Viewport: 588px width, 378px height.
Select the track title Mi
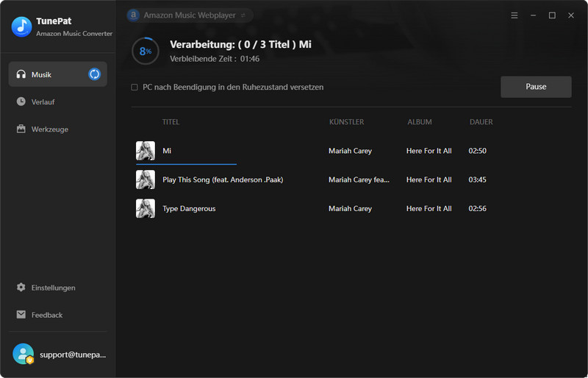coord(167,151)
